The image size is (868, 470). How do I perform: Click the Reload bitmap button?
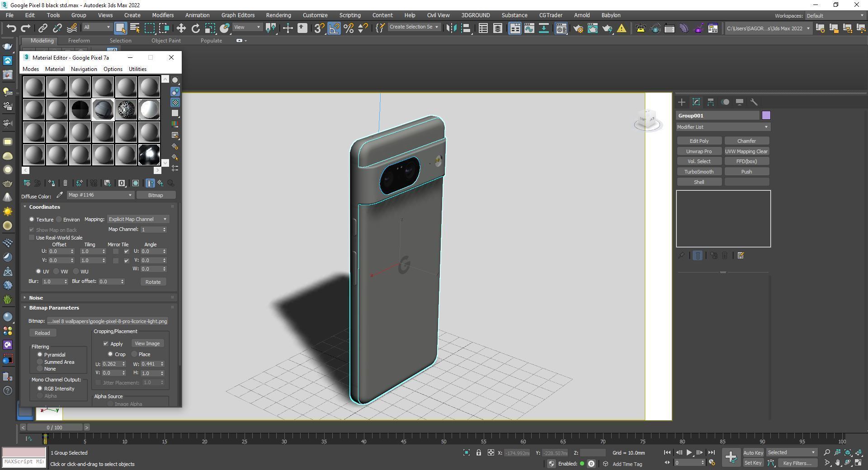click(42, 333)
